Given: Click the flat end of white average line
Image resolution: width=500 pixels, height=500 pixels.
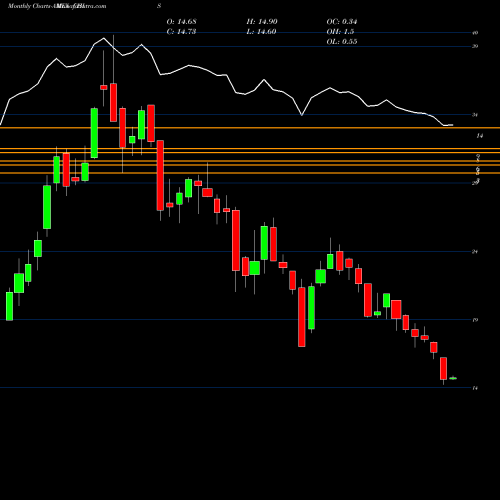Looking at the screenshot, I should (x=448, y=125).
